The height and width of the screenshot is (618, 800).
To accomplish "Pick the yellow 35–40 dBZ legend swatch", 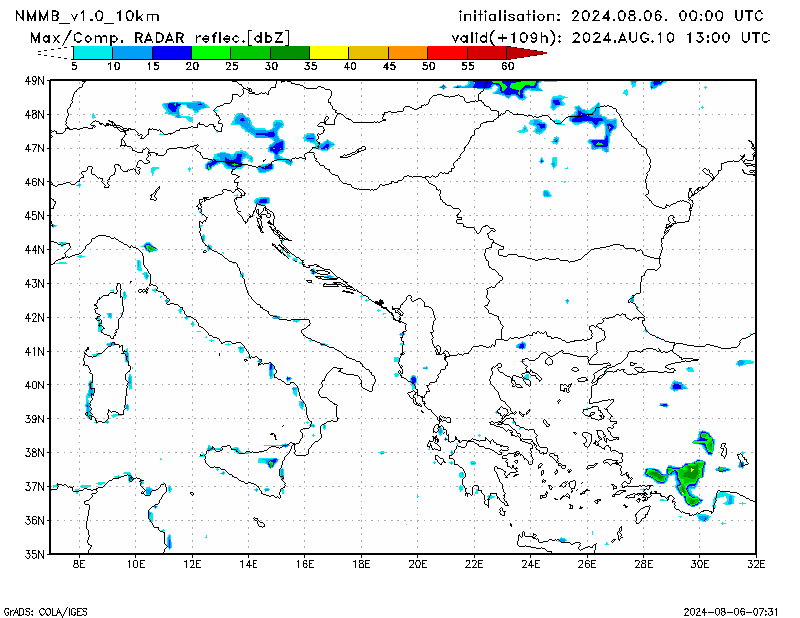I will pyautogui.click(x=329, y=52).
